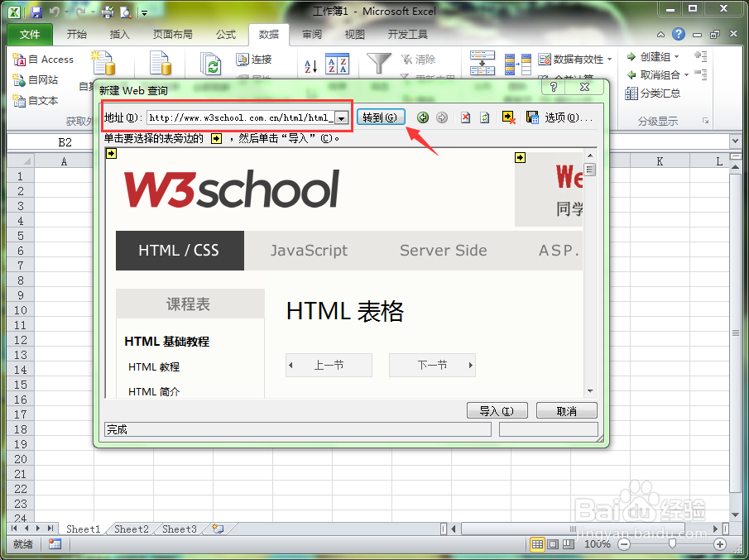Click the Refresh page icon in Web query
Viewport: 749px width, 560px height.
(485, 117)
